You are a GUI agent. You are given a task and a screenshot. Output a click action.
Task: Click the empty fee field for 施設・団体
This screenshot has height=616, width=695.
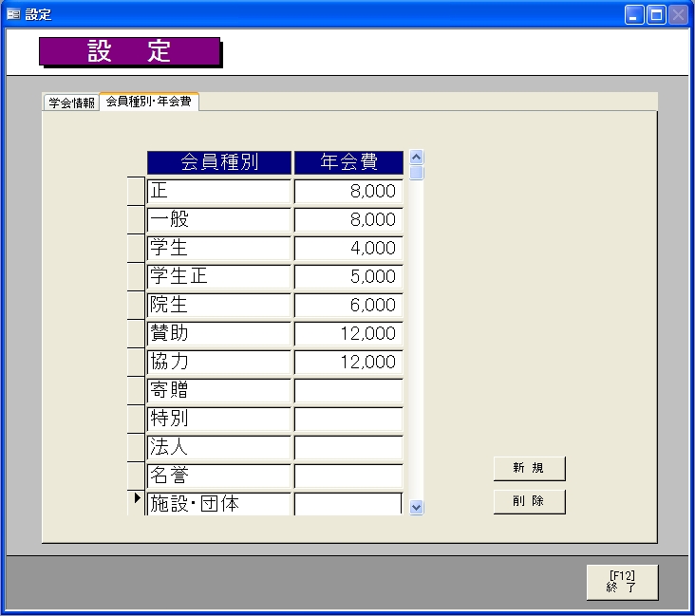(348, 503)
